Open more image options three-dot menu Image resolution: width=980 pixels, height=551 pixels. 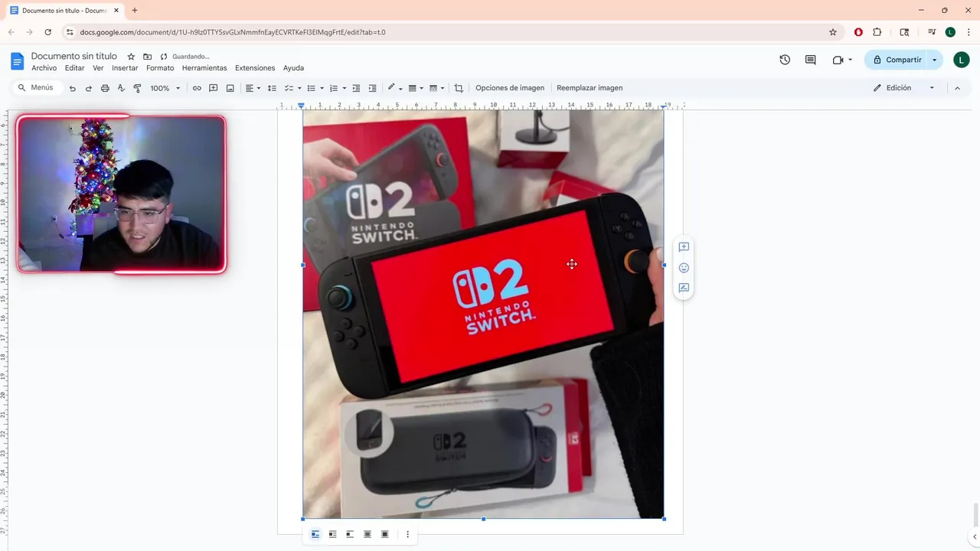pos(407,534)
